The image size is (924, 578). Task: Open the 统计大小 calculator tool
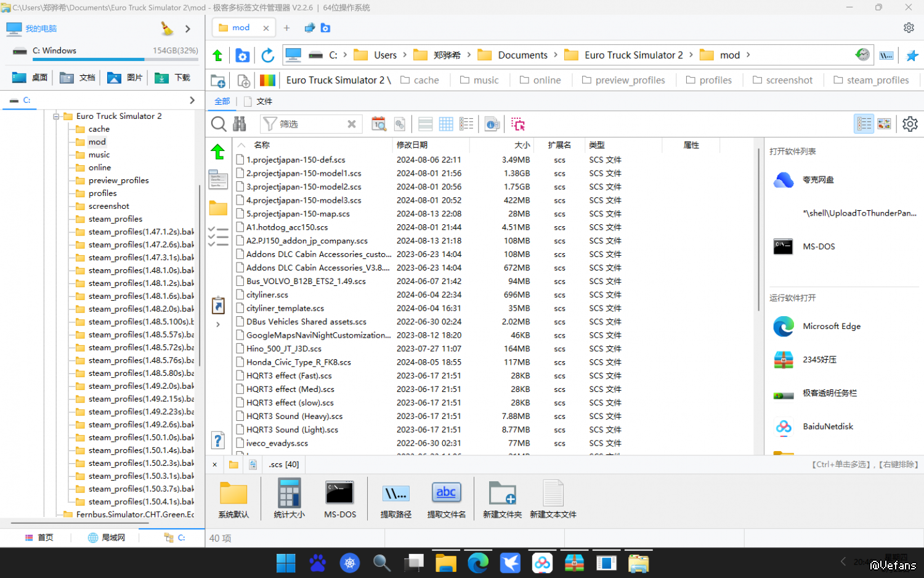point(289,498)
